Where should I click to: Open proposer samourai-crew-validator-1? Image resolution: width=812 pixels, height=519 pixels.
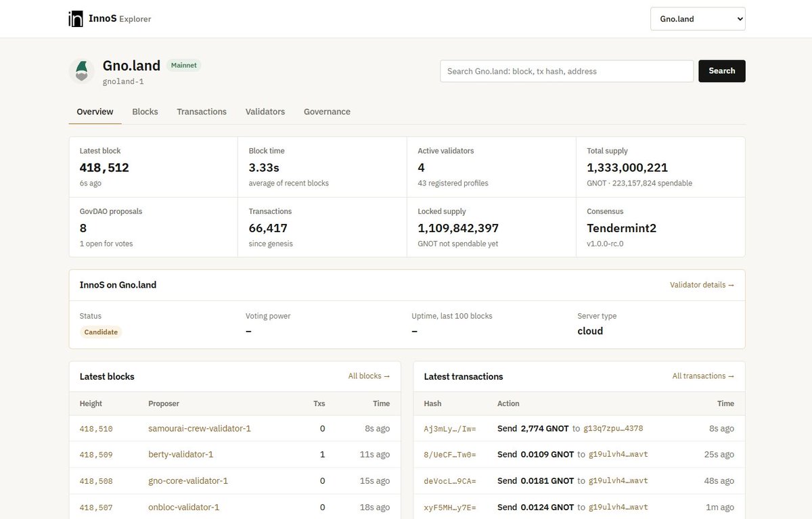tap(200, 428)
